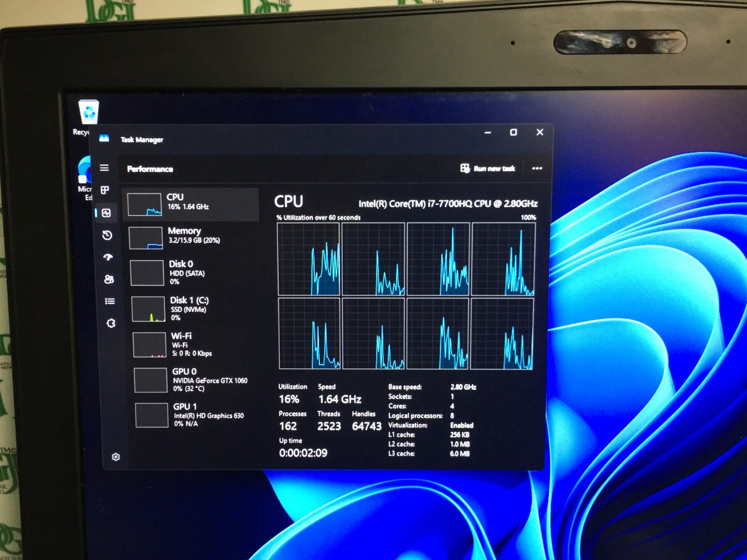
Task: Click the Virtualization Enabled value
Action: tap(462, 425)
